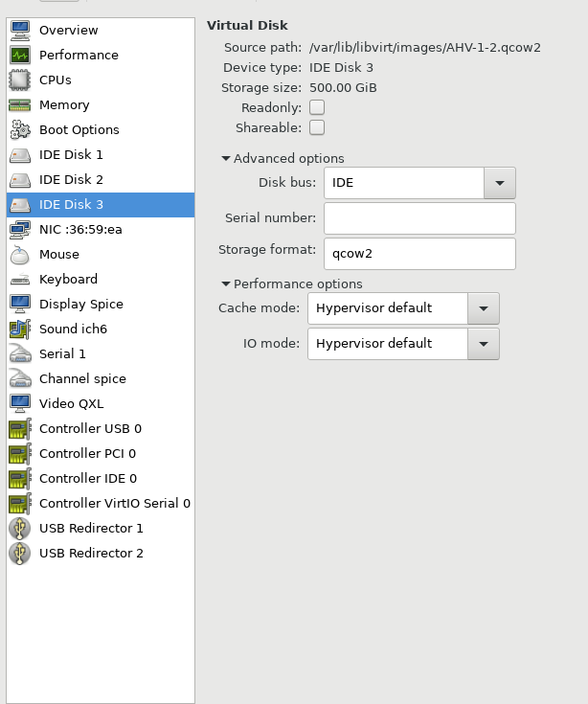Viewport: 588px width, 704px height.
Task: Click the IDE value in Disk bus combo
Action: click(343, 183)
